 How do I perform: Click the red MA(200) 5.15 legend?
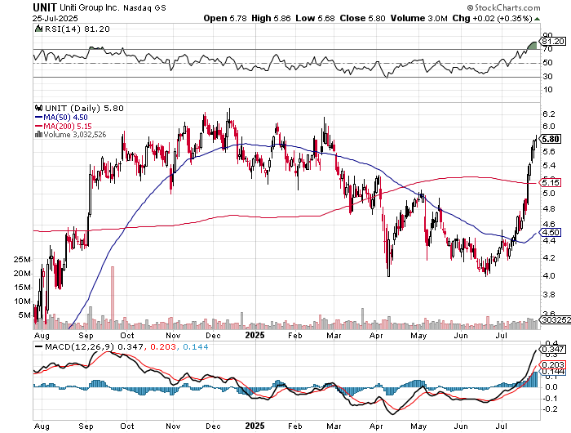63,126
